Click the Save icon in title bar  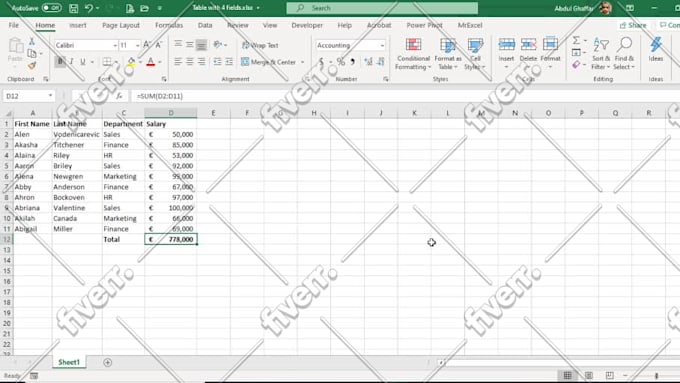73,8
